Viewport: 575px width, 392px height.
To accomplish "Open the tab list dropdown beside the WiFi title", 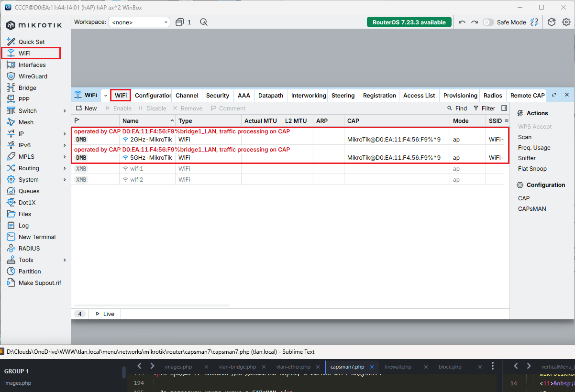I will (x=106, y=96).
